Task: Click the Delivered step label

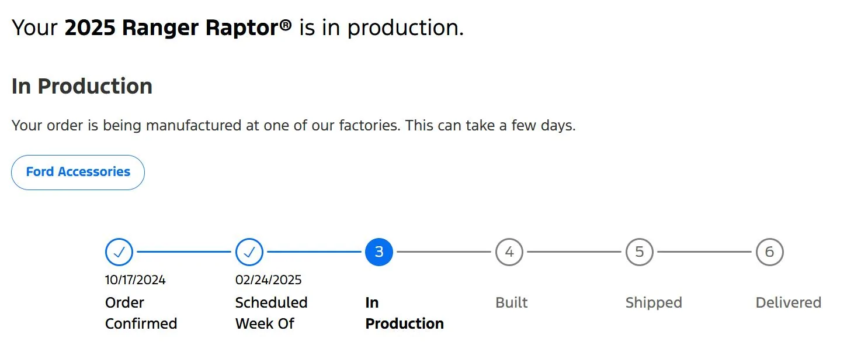Action: click(789, 302)
